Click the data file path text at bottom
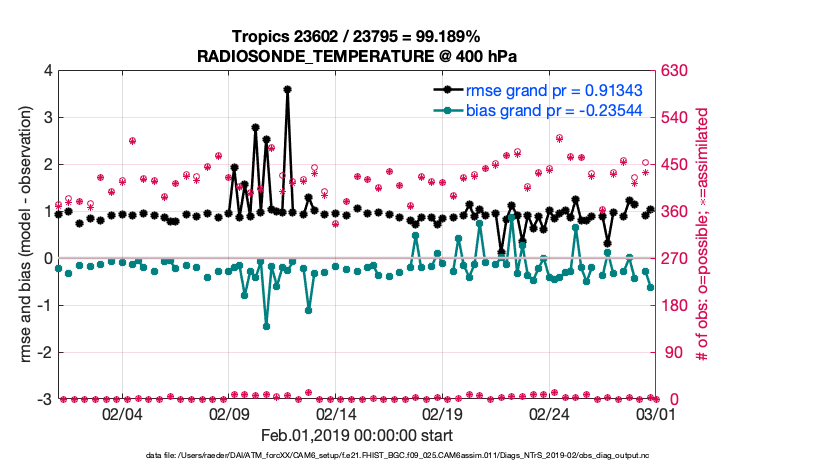Viewport: 830px width, 470px height. [397, 454]
